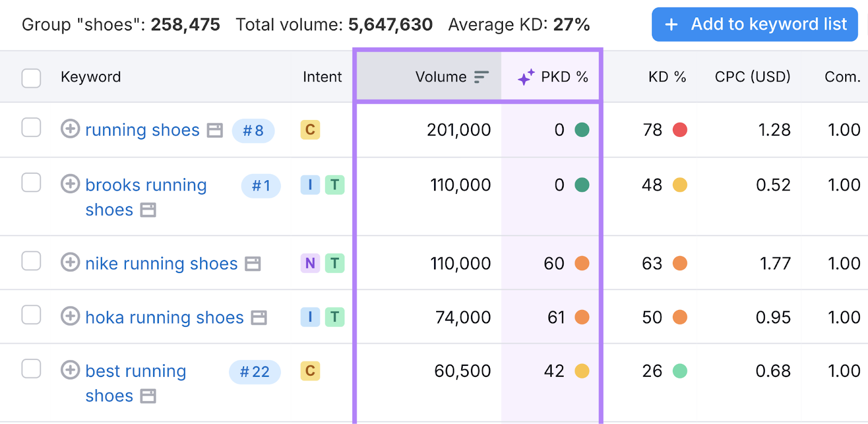
Task: Click the Com. column header
Action: (843, 77)
